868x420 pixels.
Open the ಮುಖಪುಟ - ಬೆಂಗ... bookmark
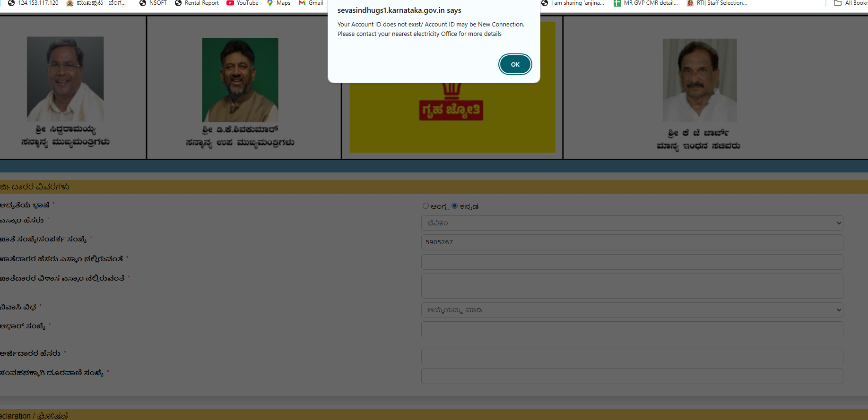pos(96,3)
